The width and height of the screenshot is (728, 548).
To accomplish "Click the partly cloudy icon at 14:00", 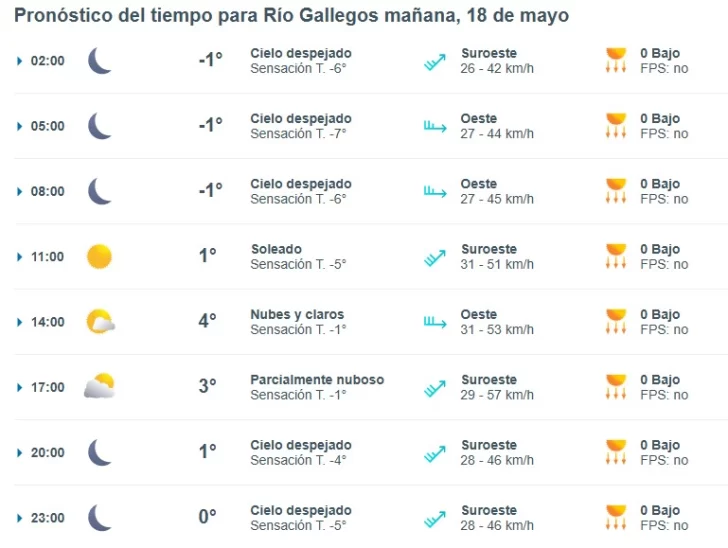I will (100, 322).
